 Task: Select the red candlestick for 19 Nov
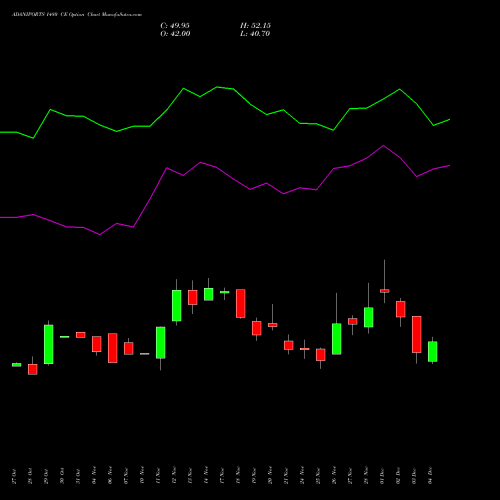(257, 328)
